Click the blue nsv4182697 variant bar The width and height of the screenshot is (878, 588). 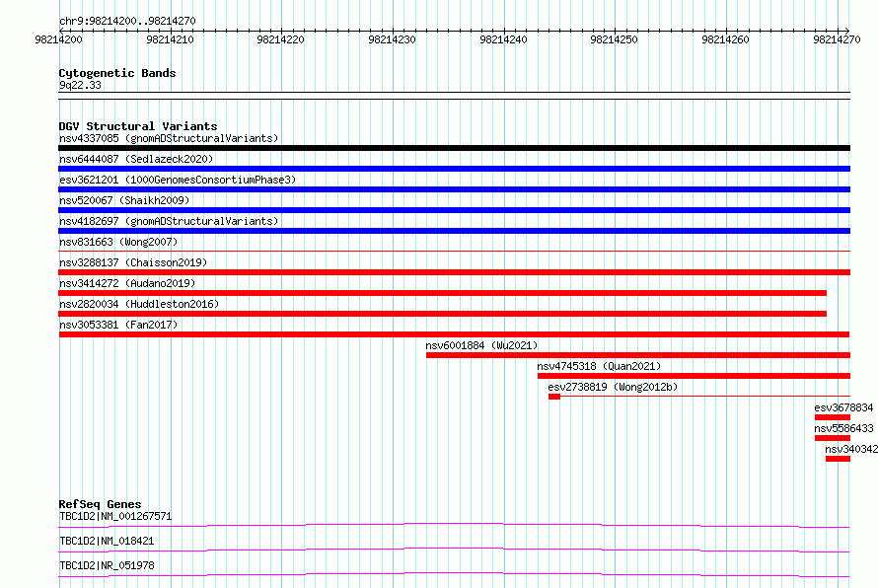click(454, 231)
